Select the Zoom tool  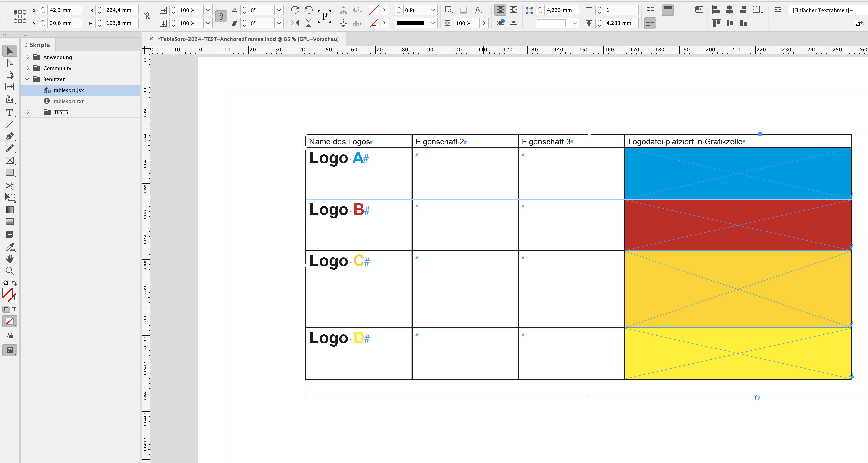pos(10,271)
